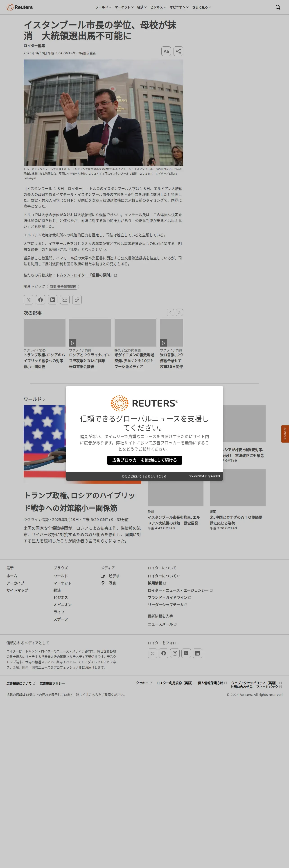Follow Reuters on Facebook in footer
289x868 pixels.
click(x=163, y=653)
